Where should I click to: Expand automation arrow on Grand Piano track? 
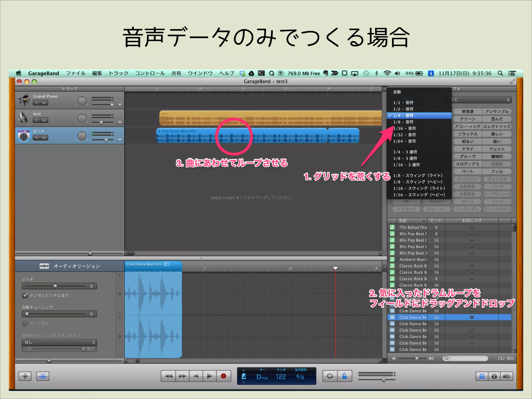click(120, 105)
